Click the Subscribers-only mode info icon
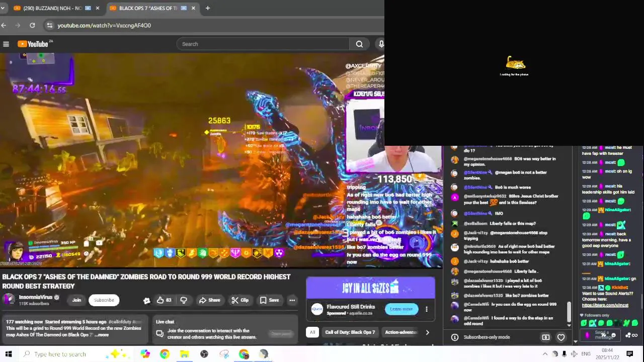Image resolution: width=644 pixels, height=362 pixels. 454,337
